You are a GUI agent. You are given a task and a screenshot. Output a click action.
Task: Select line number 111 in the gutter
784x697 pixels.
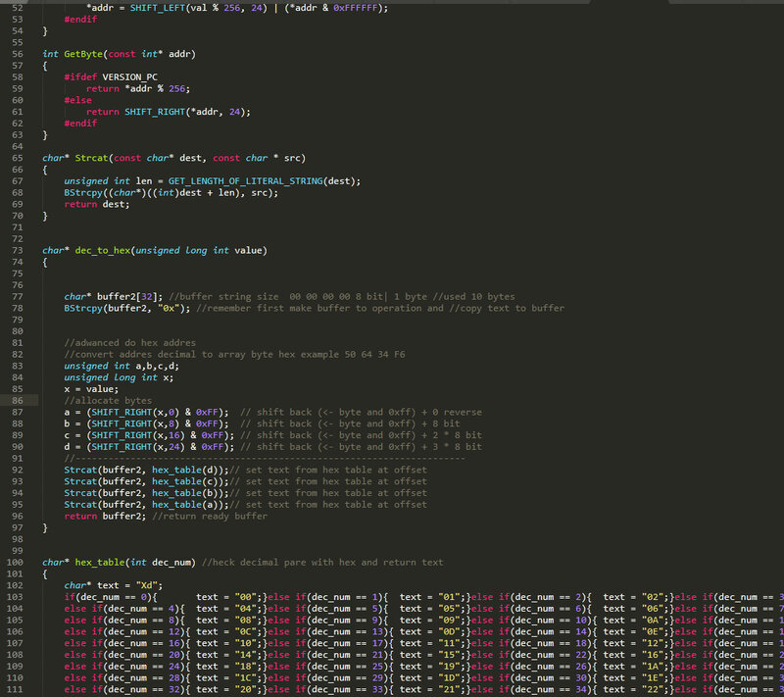pos(15,689)
